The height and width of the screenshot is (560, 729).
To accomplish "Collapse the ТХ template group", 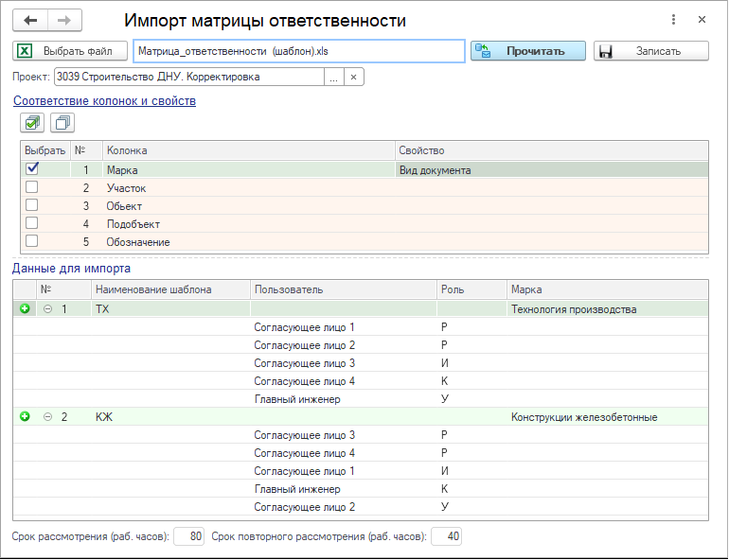I will click(x=47, y=309).
